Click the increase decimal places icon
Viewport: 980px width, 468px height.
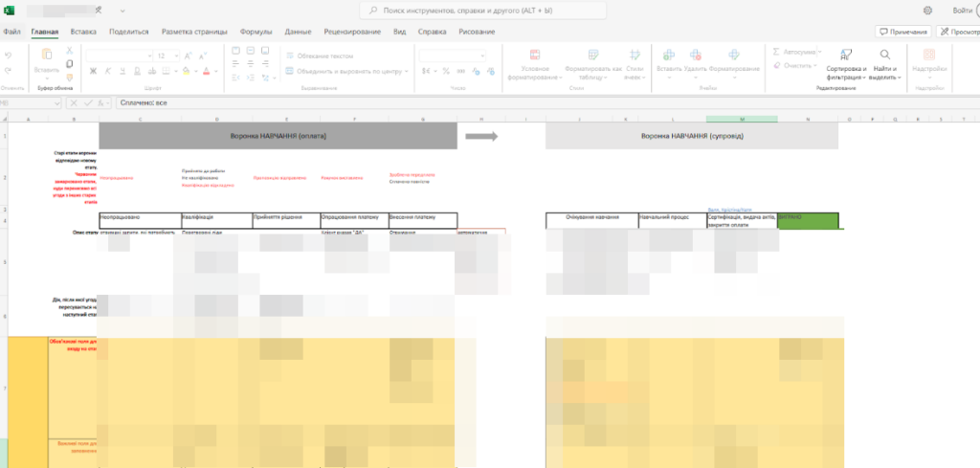(491, 71)
